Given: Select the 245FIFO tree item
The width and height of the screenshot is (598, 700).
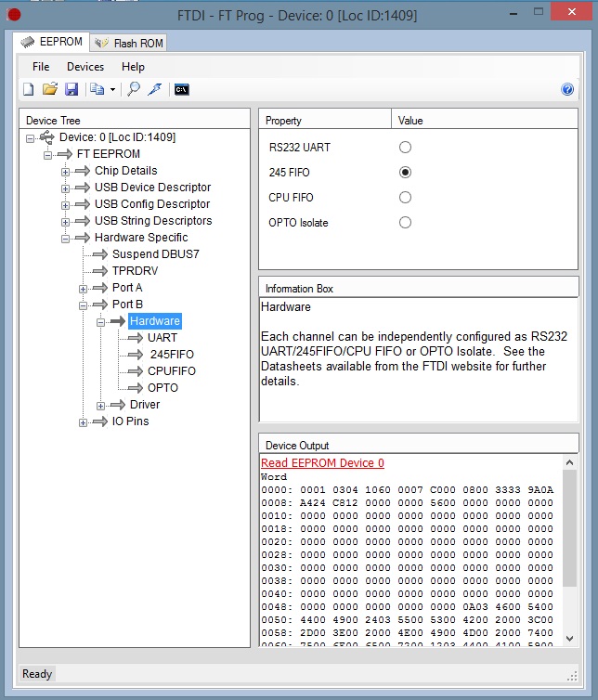Looking at the screenshot, I should [172, 355].
